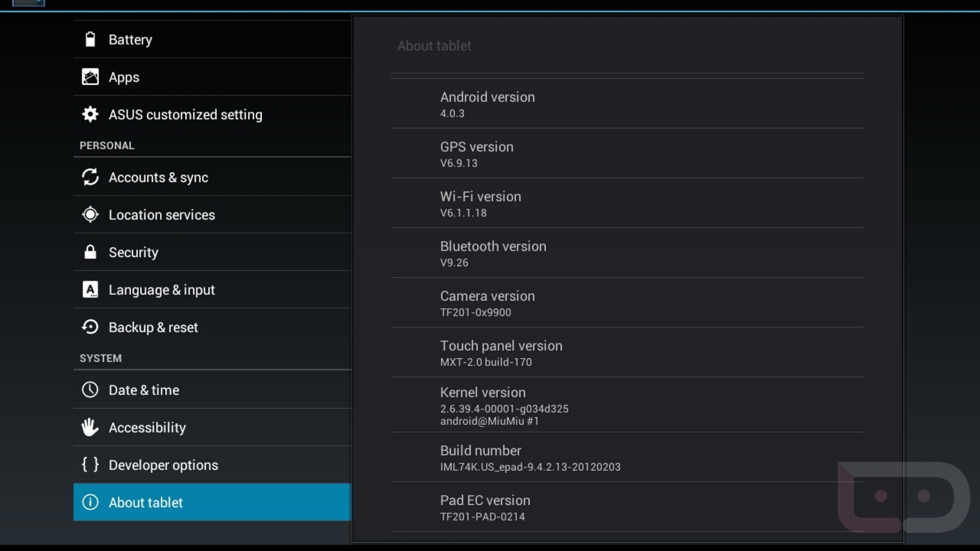Tap the Accounts & sync icon
980x551 pixels.
click(90, 177)
